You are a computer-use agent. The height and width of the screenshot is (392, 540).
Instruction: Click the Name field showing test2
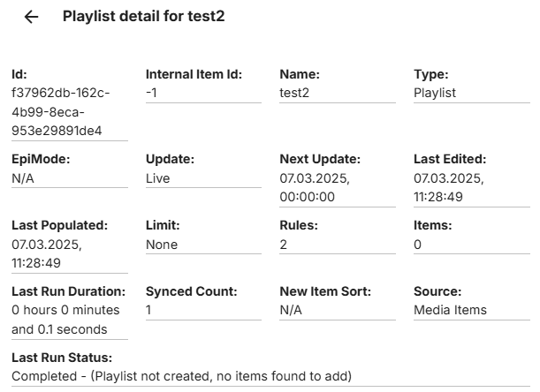(295, 92)
